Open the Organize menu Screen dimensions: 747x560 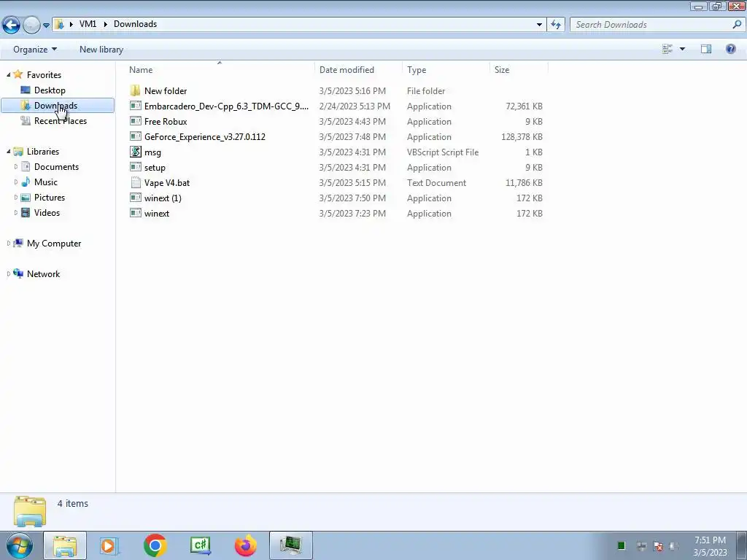pyautogui.click(x=35, y=50)
